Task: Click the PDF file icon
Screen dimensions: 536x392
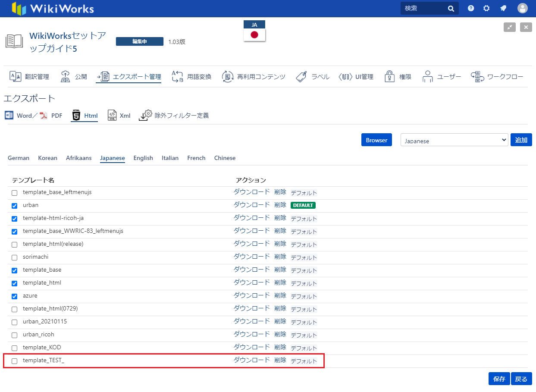Action: point(43,116)
